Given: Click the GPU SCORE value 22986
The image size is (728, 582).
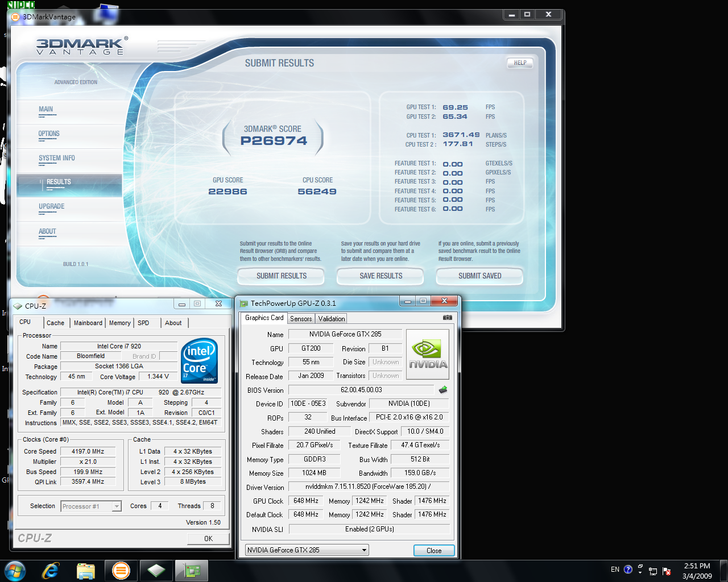Looking at the screenshot, I should pyautogui.click(x=227, y=192).
